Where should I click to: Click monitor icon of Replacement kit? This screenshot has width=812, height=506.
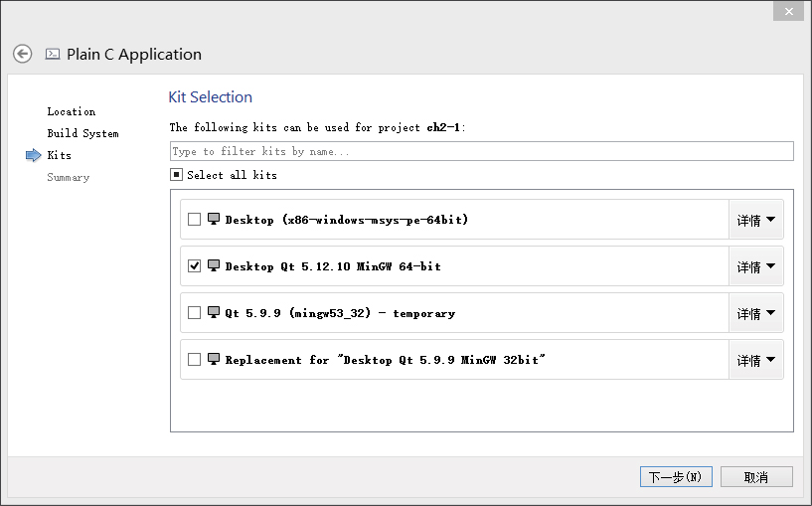point(214,359)
